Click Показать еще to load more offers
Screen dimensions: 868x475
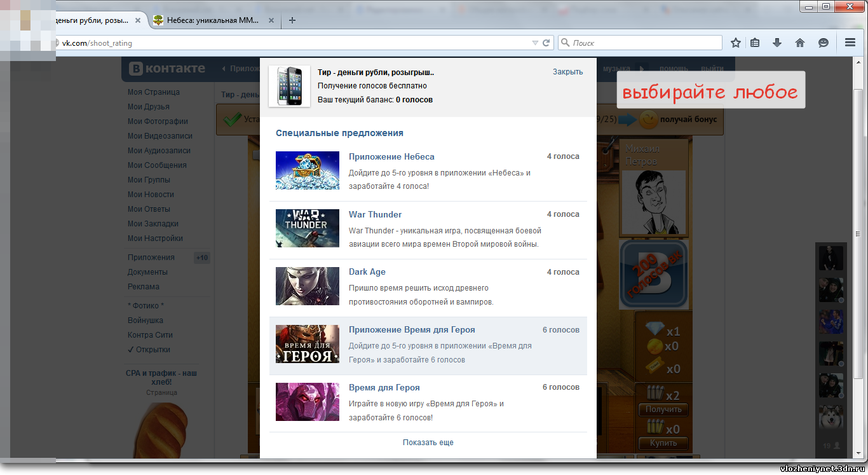coord(428,442)
